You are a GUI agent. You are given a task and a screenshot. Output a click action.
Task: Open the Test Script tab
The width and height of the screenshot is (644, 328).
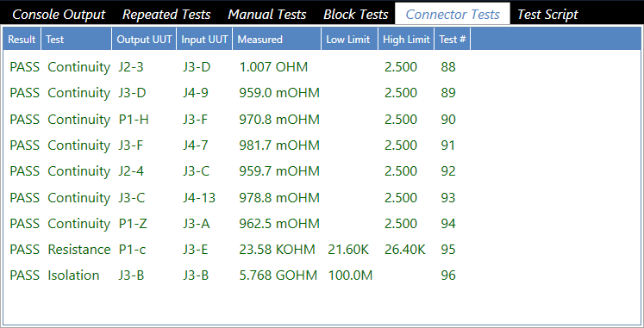547,15
